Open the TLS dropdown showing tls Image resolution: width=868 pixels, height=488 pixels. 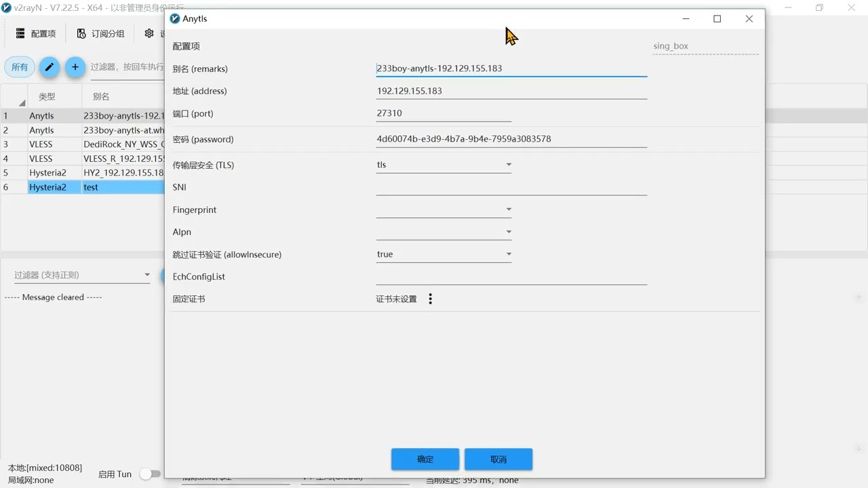tap(443, 165)
